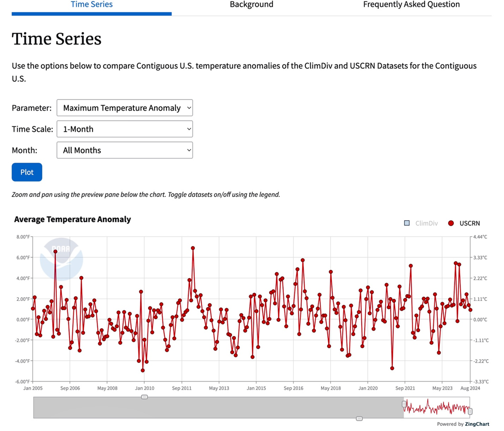The image size is (504, 431).
Task: Go to Frequently Asked Question tab
Action: tap(411, 5)
